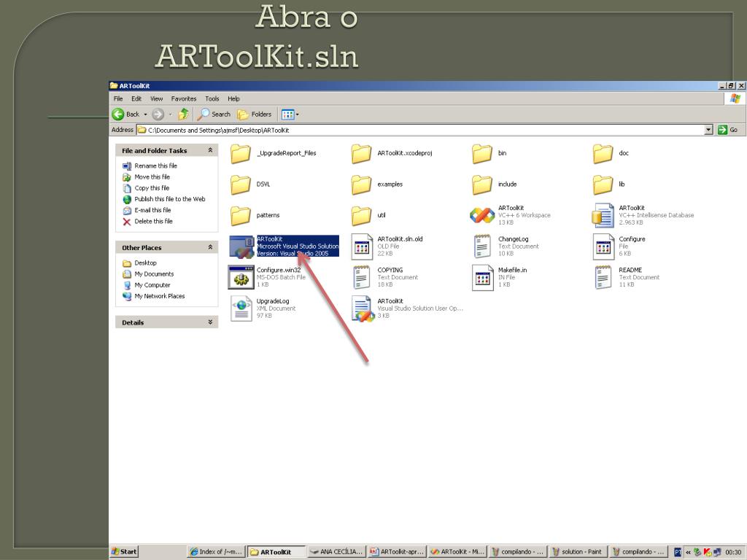Viewport: 747px width, 560px height.
Task: Select the lib folder icon
Action: tap(603, 184)
